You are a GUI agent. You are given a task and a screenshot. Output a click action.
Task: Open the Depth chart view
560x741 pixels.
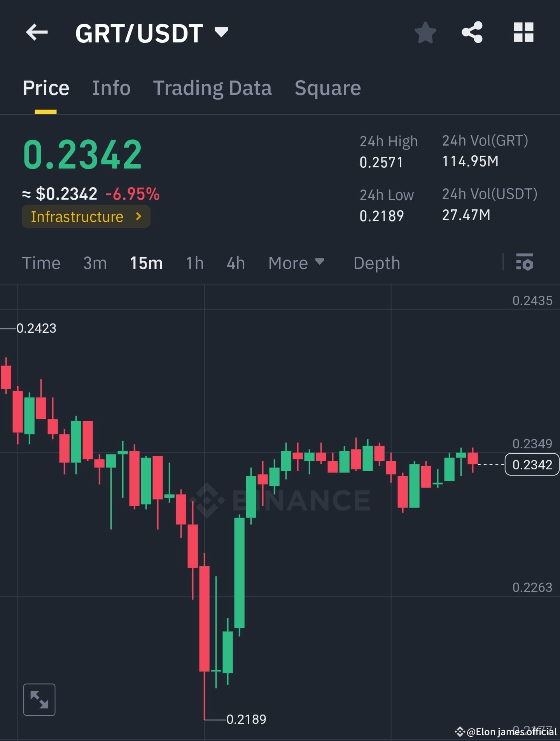[376, 263]
